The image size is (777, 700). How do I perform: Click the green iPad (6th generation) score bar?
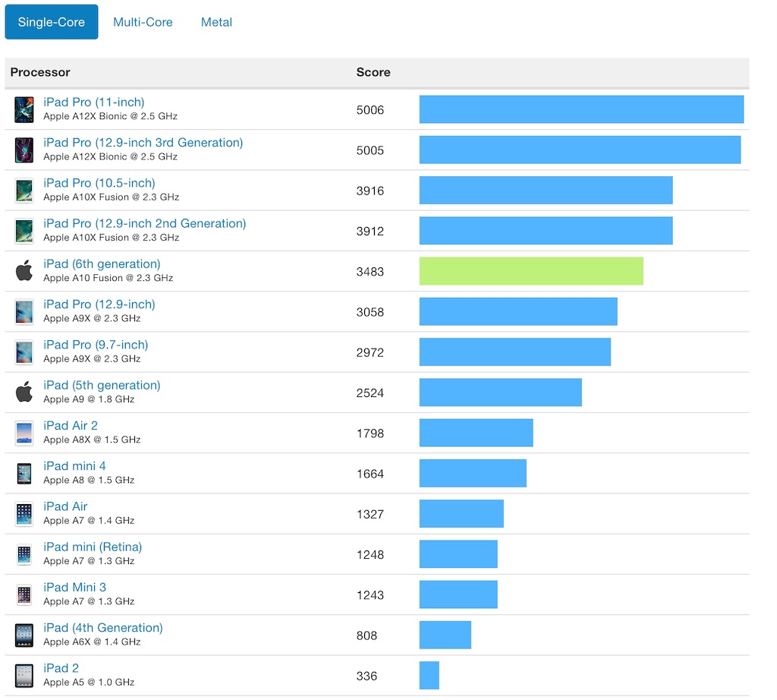click(x=531, y=271)
